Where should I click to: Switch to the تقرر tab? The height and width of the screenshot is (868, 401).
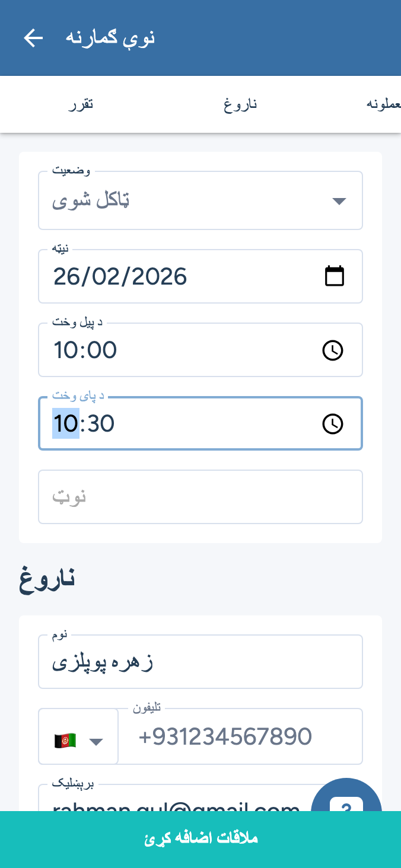(80, 105)
